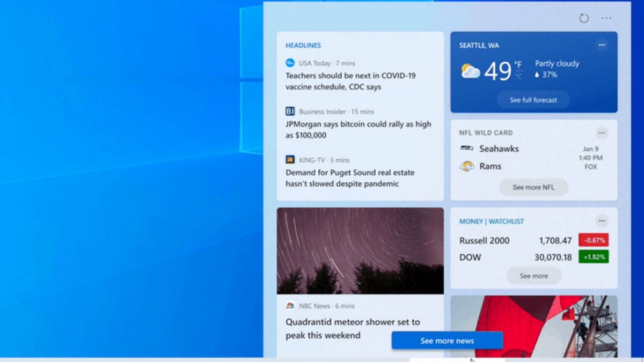Click the red hot air balloon photo
Viewport: 644px width, 362px height.
[x=534, y=326]
